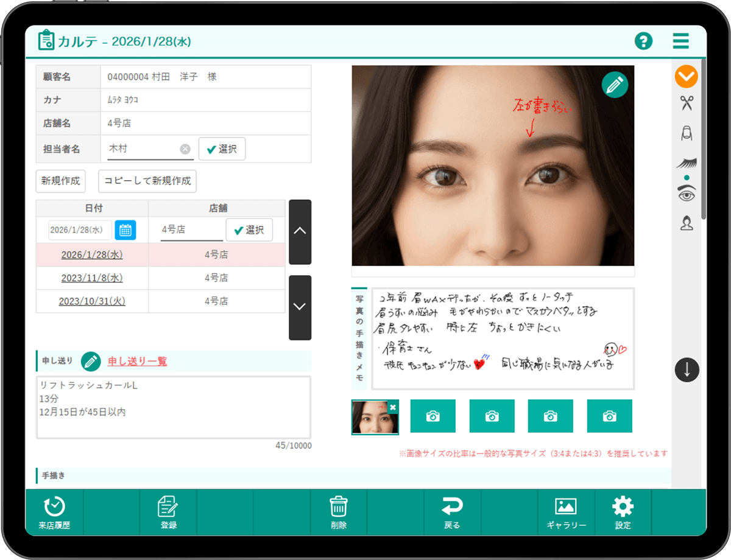Open the calendar date picker icon

coord(125,230)
